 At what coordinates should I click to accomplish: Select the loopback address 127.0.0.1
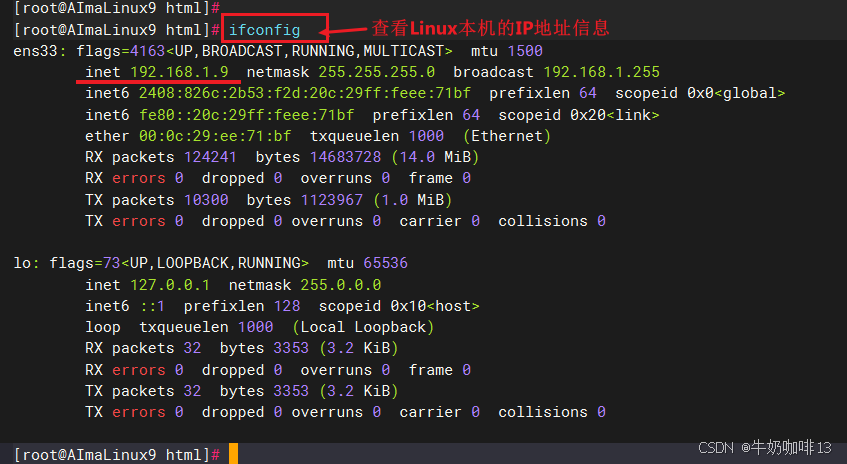tap(170, 285)
